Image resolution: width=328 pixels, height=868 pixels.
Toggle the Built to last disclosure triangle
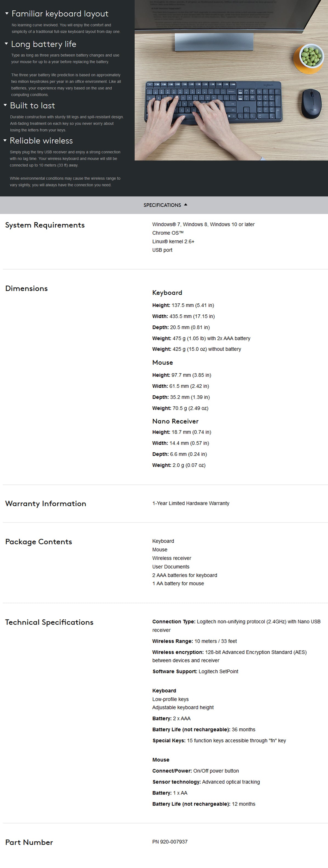5,105
